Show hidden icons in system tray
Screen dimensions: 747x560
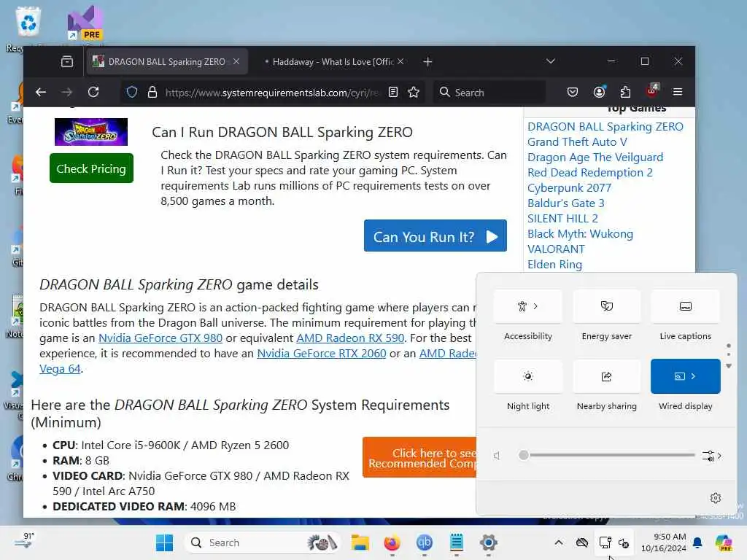click(559, 542)
